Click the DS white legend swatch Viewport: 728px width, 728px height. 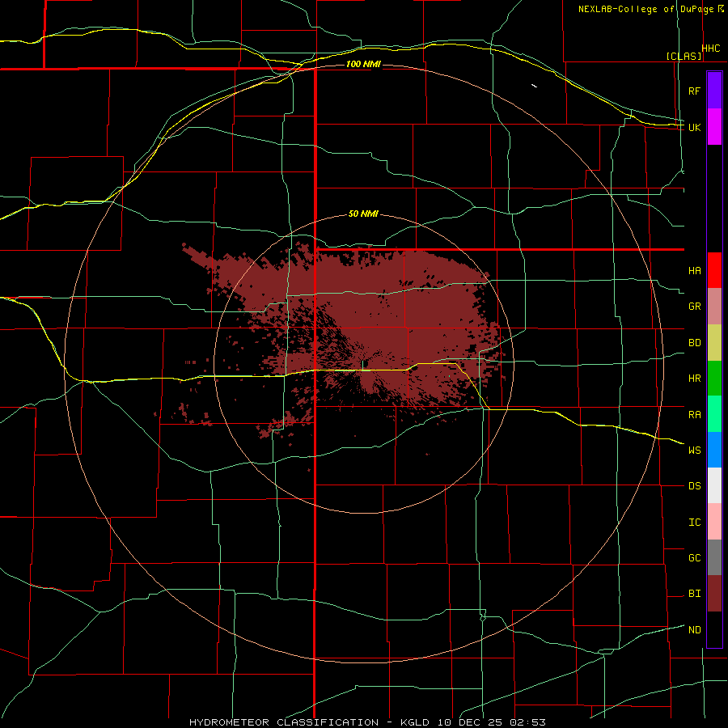click(714, 485)
